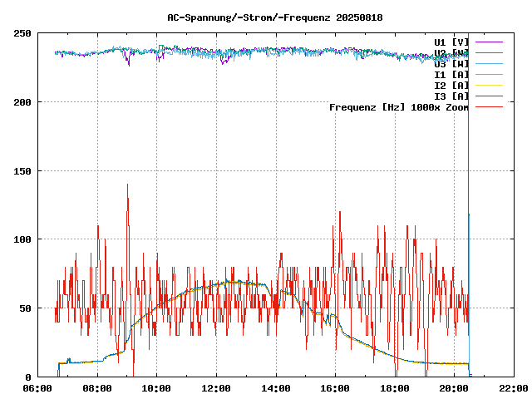Click the orange I1 legend line sample
This screenshot has width=532, height=399.
(x=490, y=74)
